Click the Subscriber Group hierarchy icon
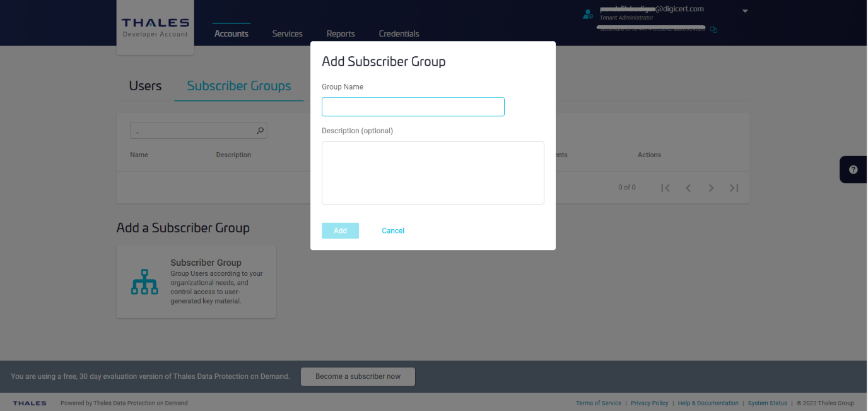Image resolution: width=868 pixels, height=411 pixels. tap(144, 282)
